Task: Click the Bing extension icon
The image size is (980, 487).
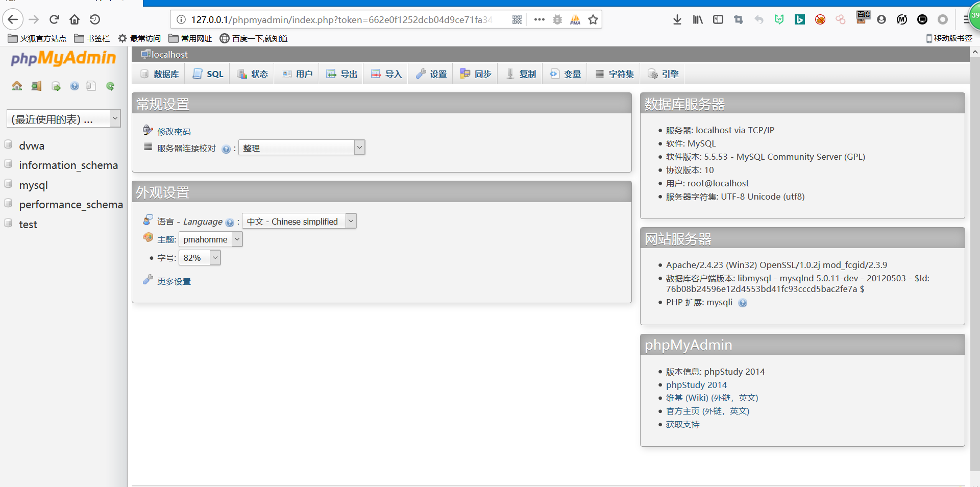Action: point(800,19)
